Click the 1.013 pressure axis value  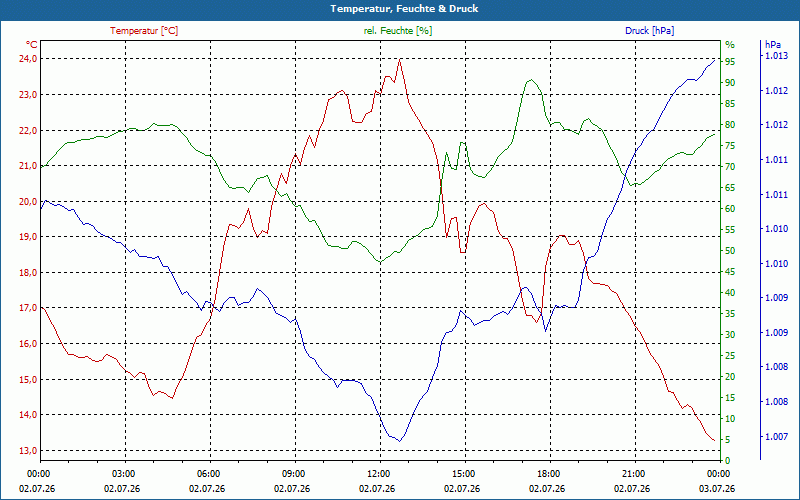tap(776, 56)
